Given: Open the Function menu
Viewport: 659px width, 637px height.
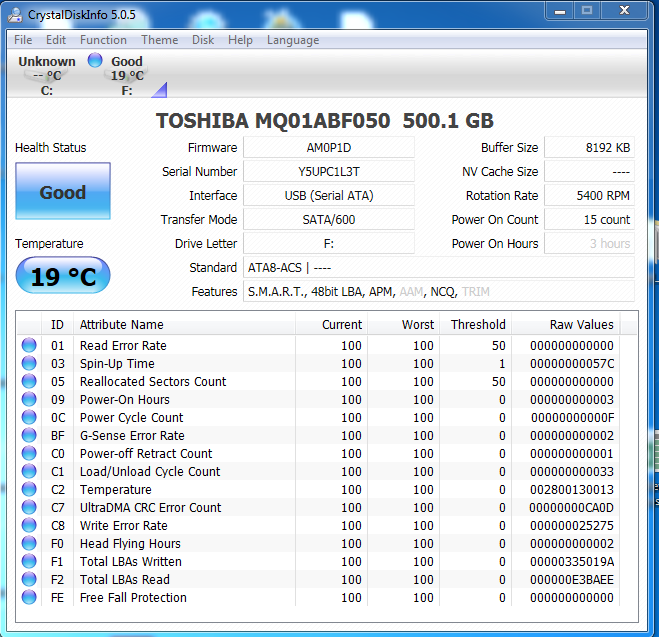Looking at the screenshot, I should coord(103,40).
